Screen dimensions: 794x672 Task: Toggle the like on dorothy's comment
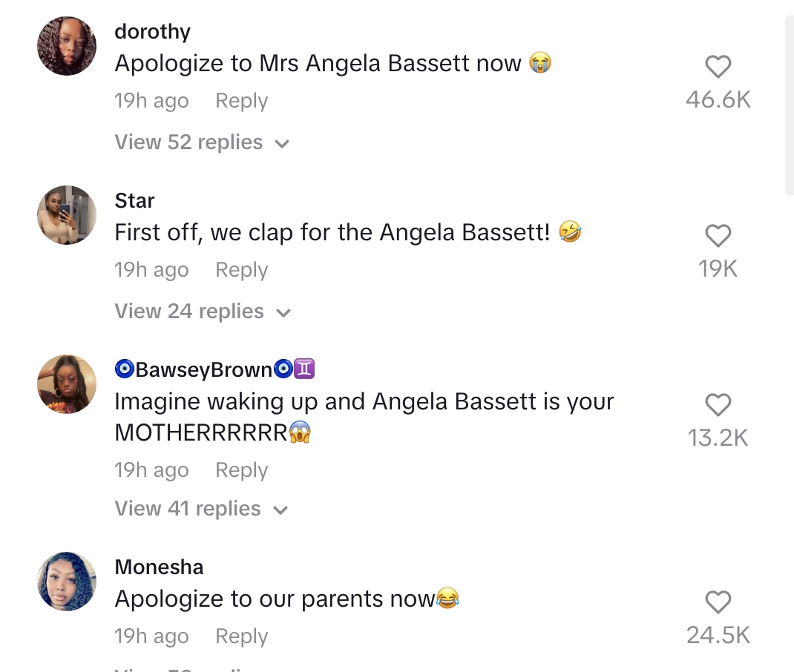click(x=718, y=67)
